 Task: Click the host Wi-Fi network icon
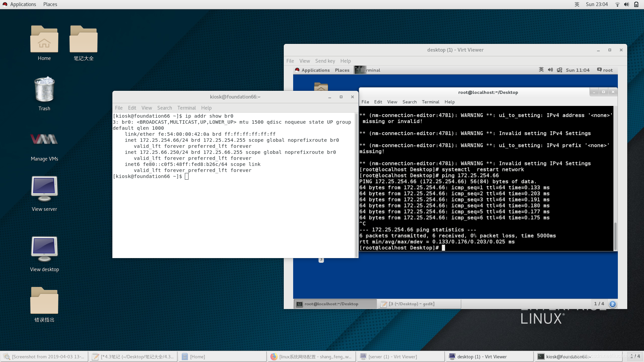[x=617, y=4]
